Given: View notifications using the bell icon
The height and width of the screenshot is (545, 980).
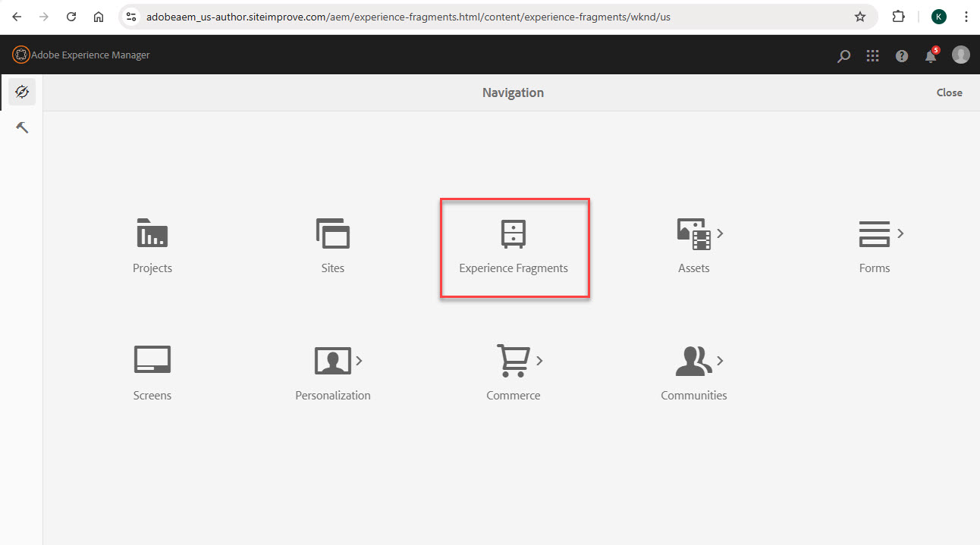Looking at the screenshot, I should point(930,55).
